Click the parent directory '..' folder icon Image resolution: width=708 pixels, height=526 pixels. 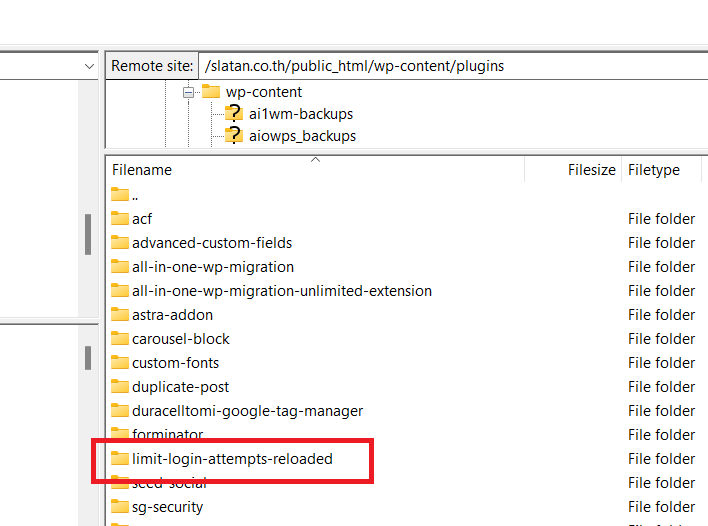(120, 194)
